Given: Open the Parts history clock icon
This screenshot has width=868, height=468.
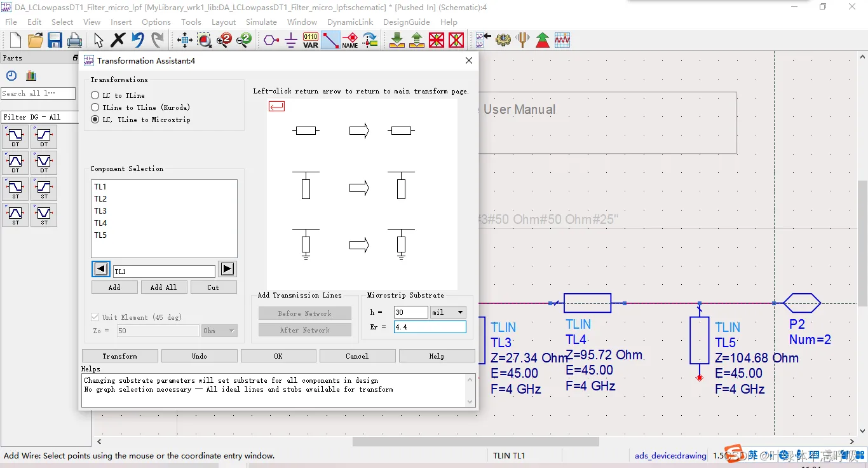Looking at the screenshot, I should [11, 76].
